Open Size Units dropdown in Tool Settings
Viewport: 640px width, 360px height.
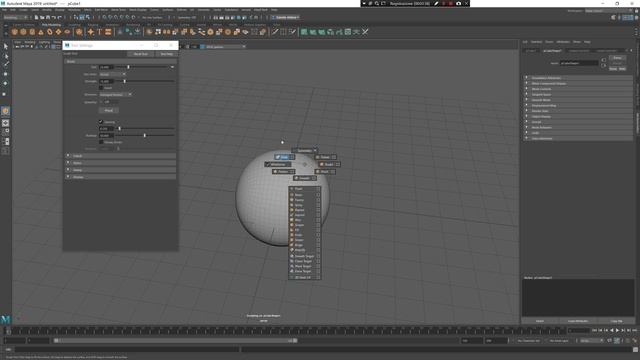(112, 74)
